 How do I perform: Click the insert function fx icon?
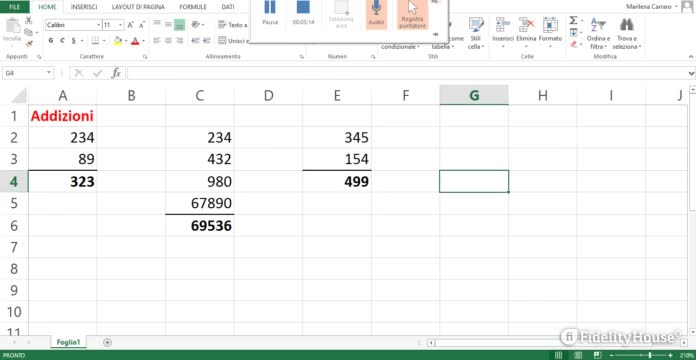click(116, 73)
